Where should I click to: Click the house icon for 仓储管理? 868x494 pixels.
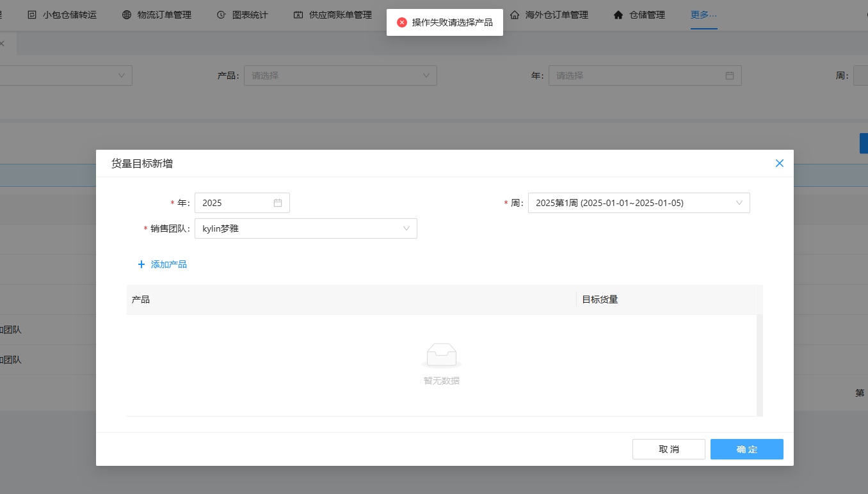click(618, 15)
